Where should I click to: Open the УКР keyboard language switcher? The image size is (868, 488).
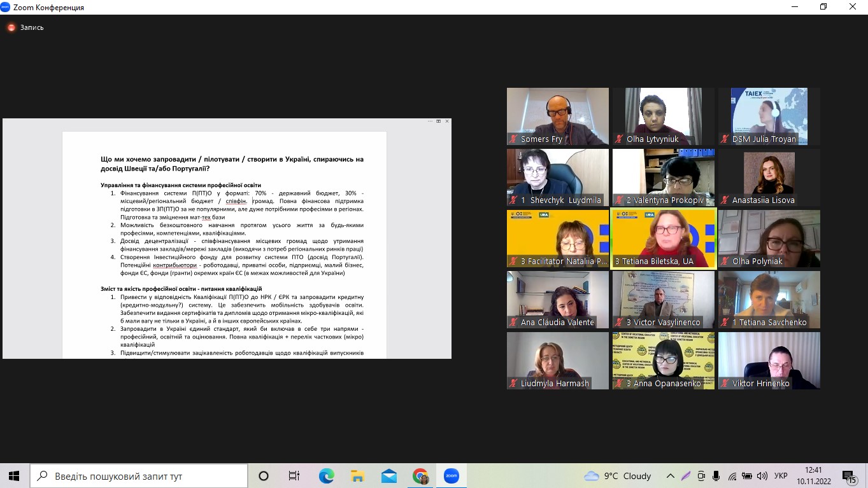pos(781,476)
